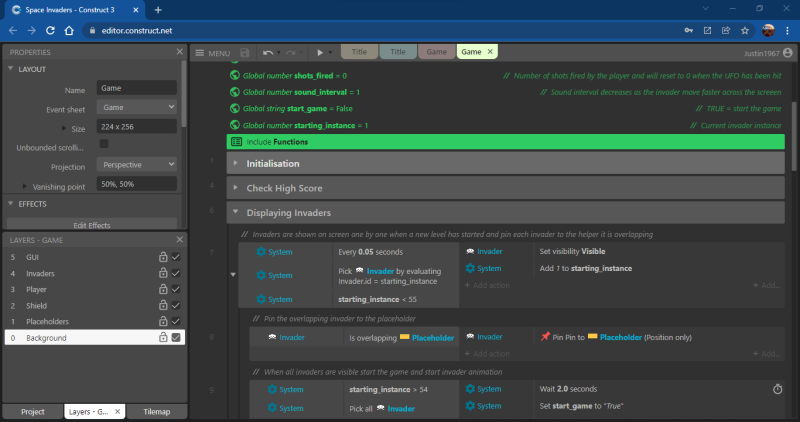This screenshot has width=800, height=422.
Task: Go to the browser home page icon
Action: (69, 31)
